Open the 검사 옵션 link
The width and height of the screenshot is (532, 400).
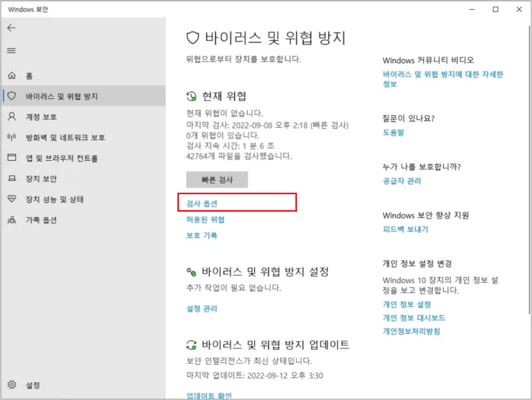(202, 204)
